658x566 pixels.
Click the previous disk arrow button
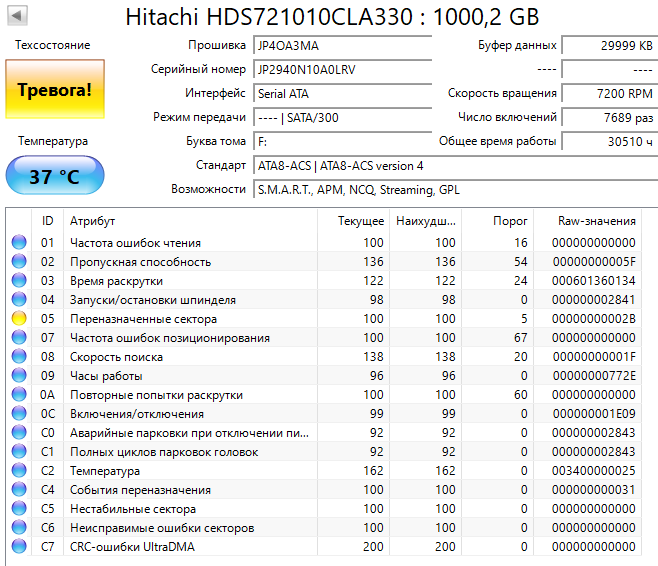17,16
